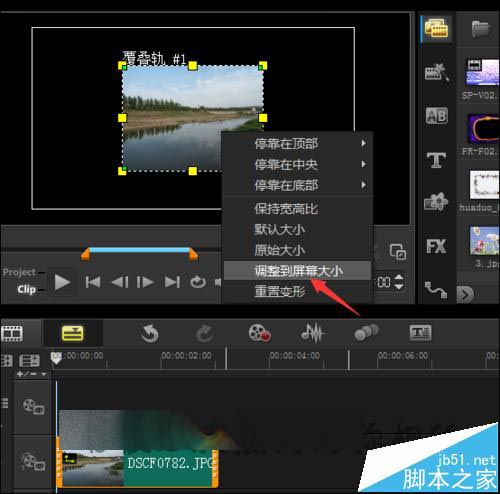Open the Title T panel
The width and height of the screenshot is (500, 494).
tap(436, 160)
